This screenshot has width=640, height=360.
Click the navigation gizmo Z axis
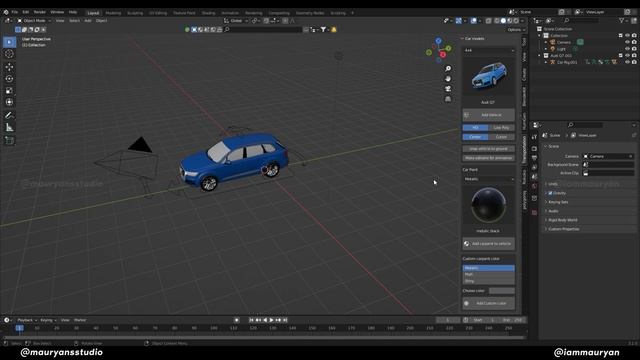[x=438, y=41]
